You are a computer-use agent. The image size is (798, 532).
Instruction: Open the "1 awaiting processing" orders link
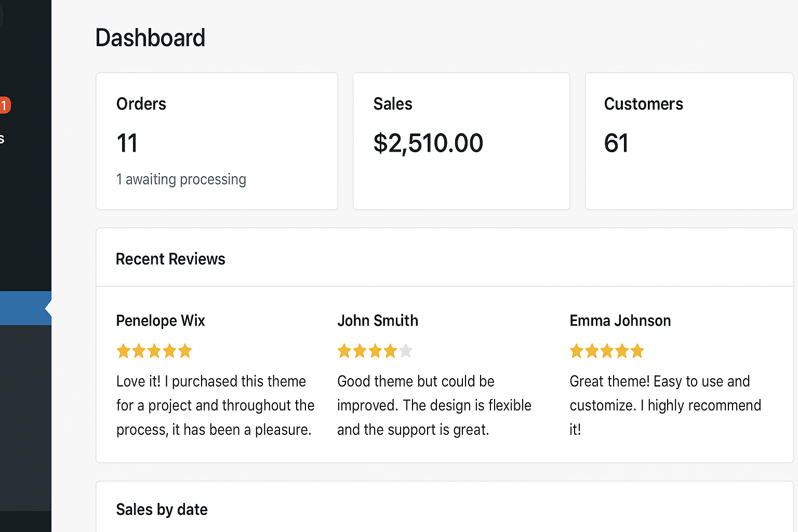(x=181, y=179)
